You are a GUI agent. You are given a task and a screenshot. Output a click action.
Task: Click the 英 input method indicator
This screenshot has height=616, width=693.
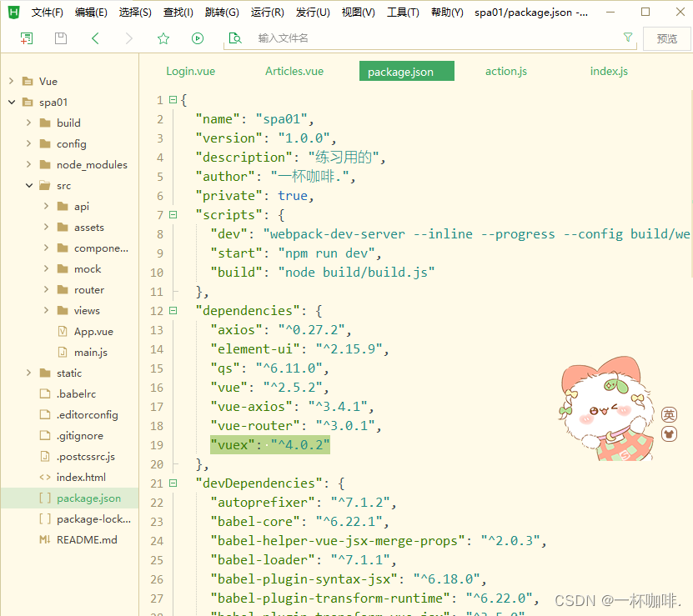[669, 415]
